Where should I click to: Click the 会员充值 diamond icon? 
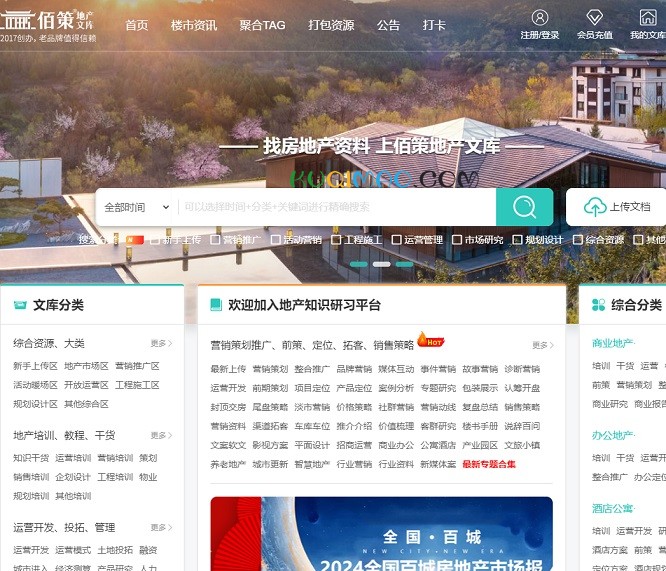pos(594,17)
